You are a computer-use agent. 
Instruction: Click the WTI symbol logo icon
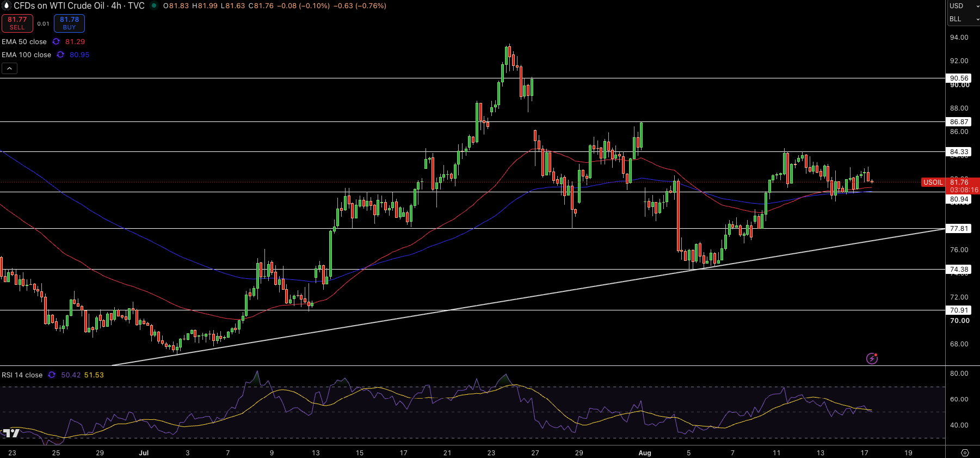pos(7,6)
